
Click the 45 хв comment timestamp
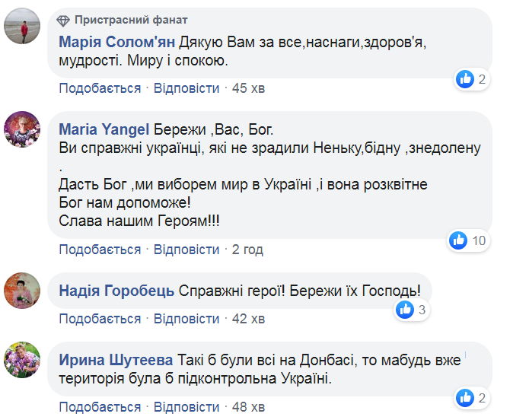[248, 88]
